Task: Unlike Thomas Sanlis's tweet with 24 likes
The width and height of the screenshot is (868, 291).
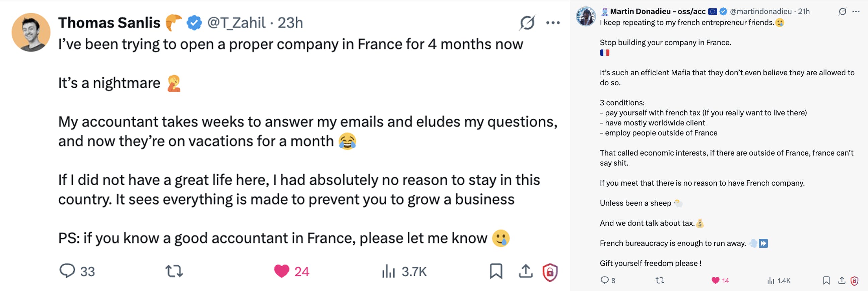Action: 281,271
